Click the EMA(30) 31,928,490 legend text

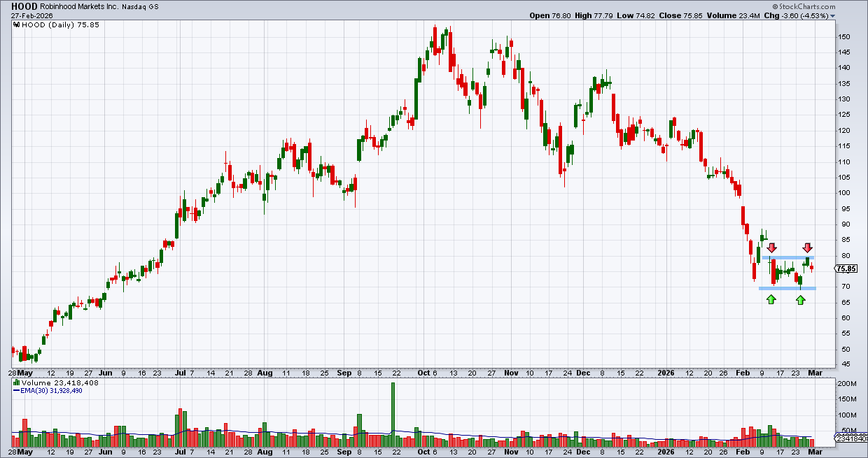[x=52, y=391]
